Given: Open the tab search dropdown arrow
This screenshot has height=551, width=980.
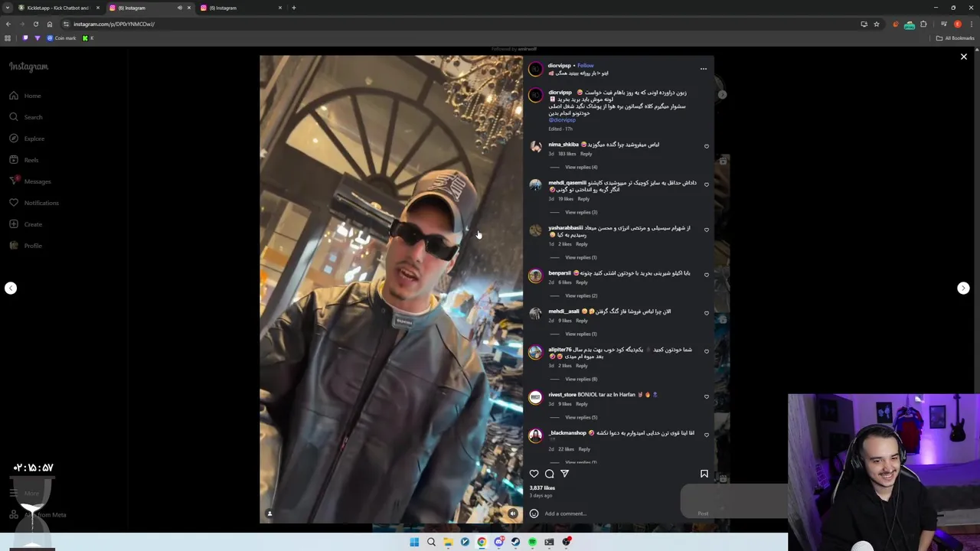Looking at the screenshot, I should click(8, 8).
